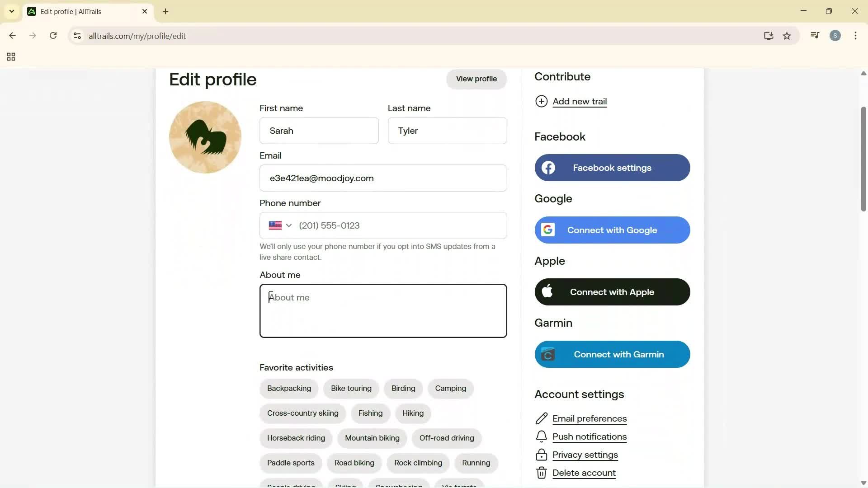
Task: Click the Garmin icon to Connect with Garmin
Action: [548, 354]
